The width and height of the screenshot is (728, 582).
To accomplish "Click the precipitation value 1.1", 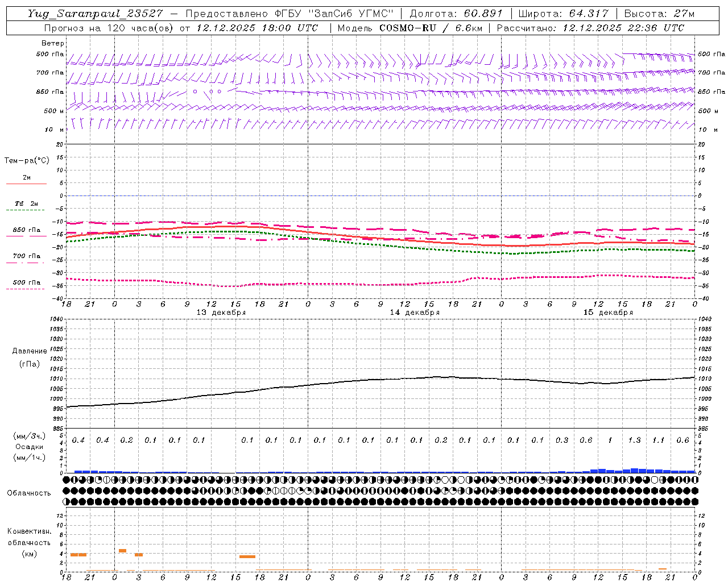I will tap(658, 440).
